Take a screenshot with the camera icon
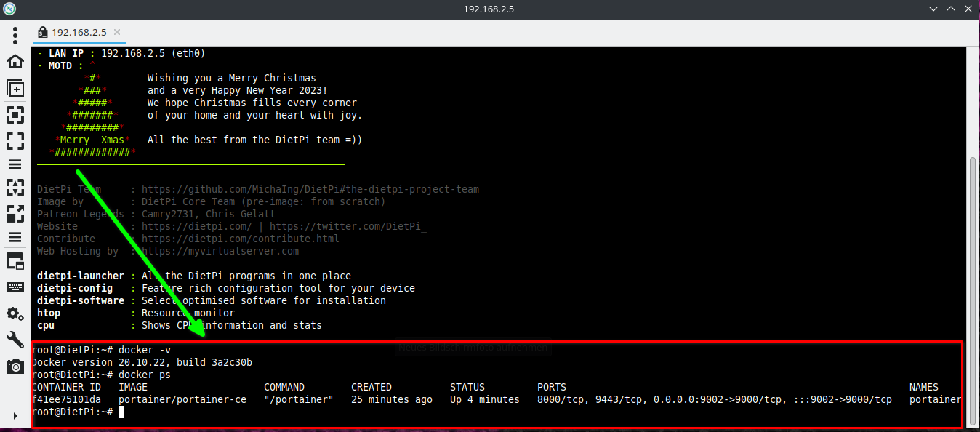This screenshot has height=432, width=980. (15, 366)
